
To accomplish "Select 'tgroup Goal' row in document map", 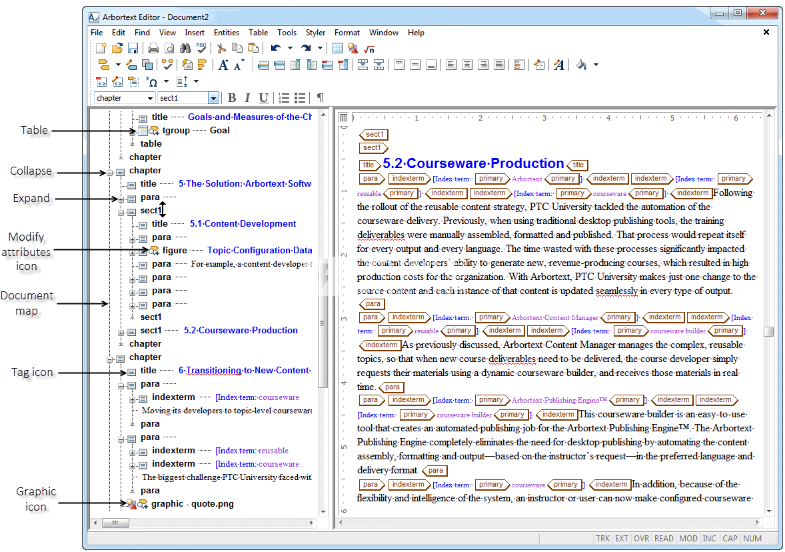I will pyautogui.click(x=196, y=130).
